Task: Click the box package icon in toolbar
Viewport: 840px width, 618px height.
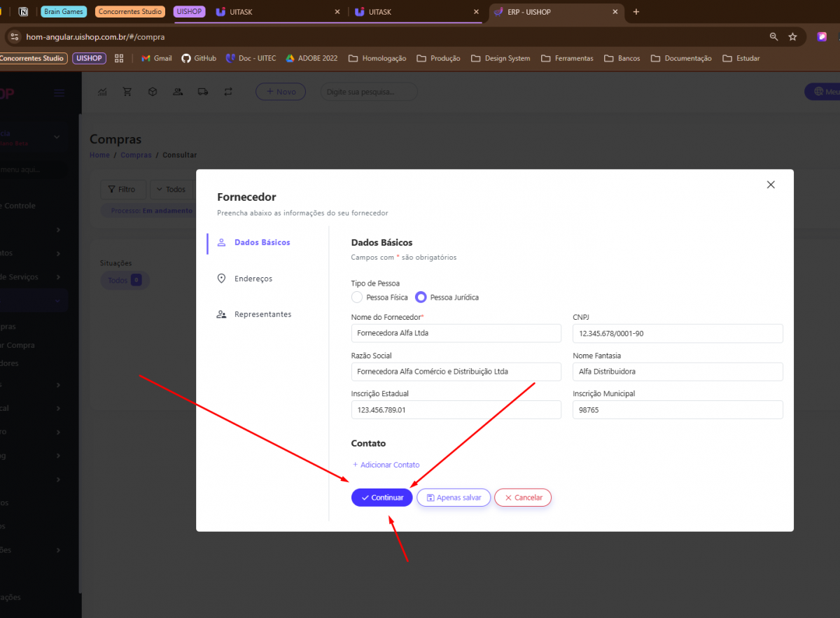Action: [x=153, y=92]
